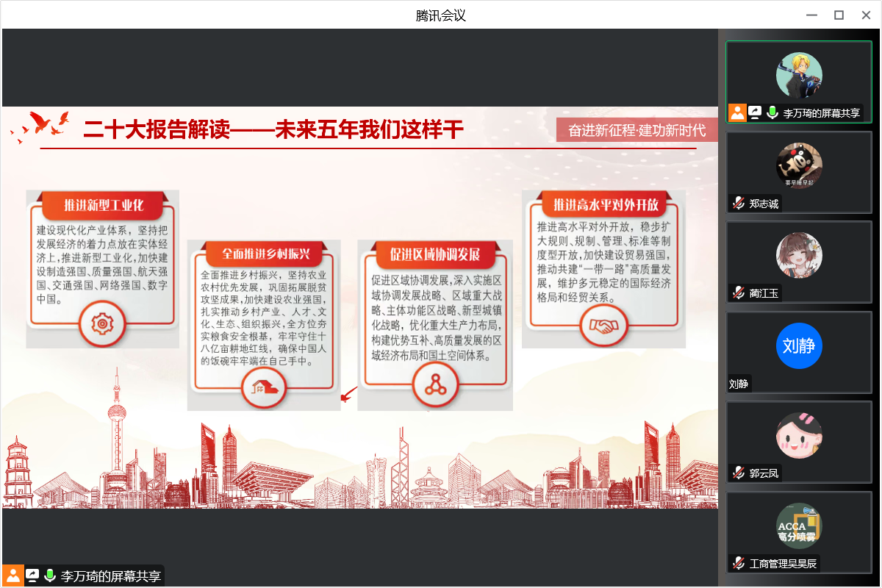
Task: Select the ACCA avatar of 工商管理吴昊辰
Action: (799, 526)
